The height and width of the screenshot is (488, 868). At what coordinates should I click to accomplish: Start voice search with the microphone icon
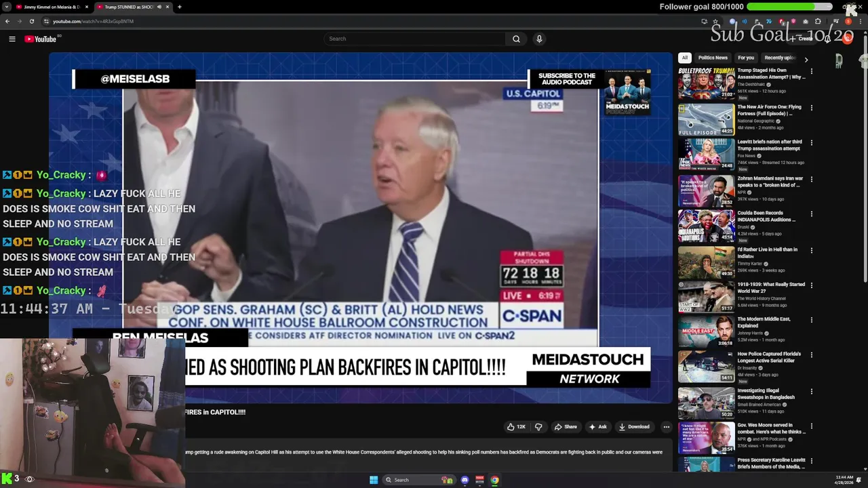(x=539, y=39)
